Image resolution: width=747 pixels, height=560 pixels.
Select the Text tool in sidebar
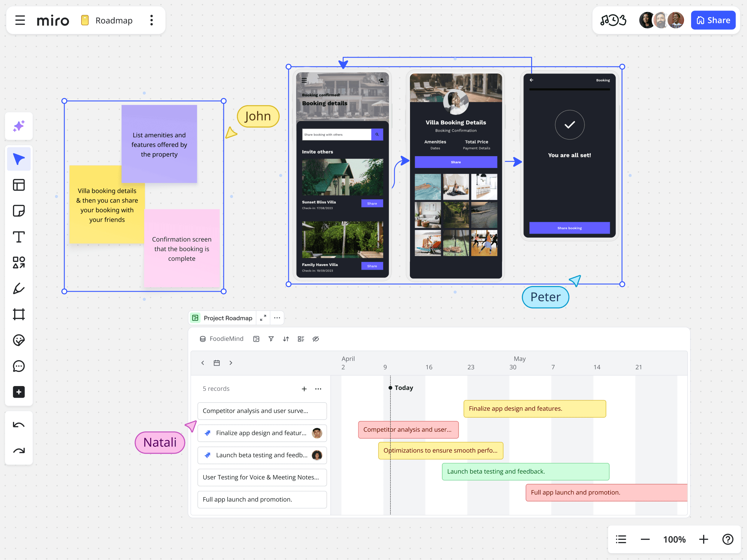19,237
